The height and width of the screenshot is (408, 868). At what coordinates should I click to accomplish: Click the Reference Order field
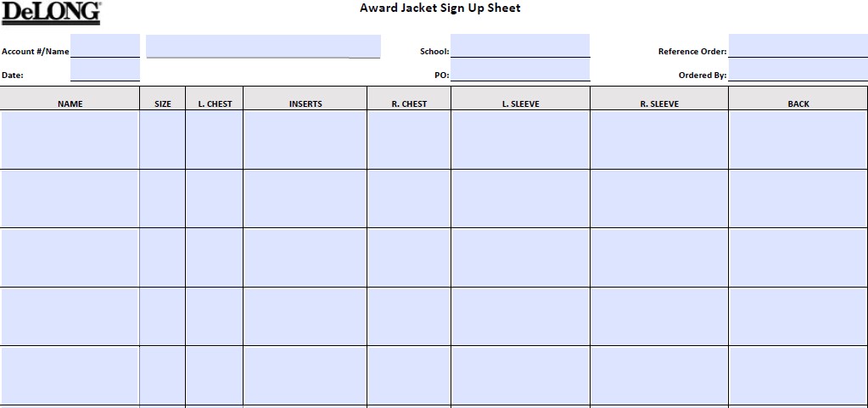(798, 46)
